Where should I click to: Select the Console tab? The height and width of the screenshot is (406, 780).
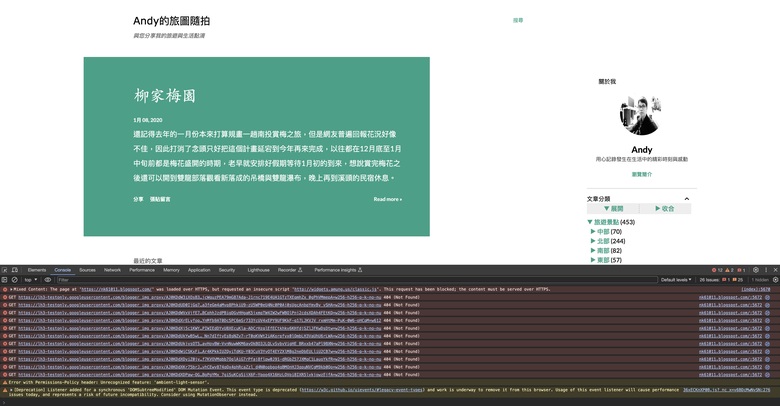(63, 270)
